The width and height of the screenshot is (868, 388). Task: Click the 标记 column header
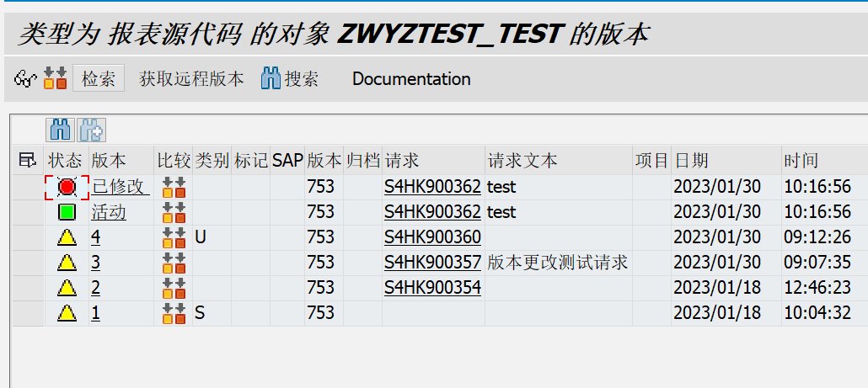coord(251,161)
